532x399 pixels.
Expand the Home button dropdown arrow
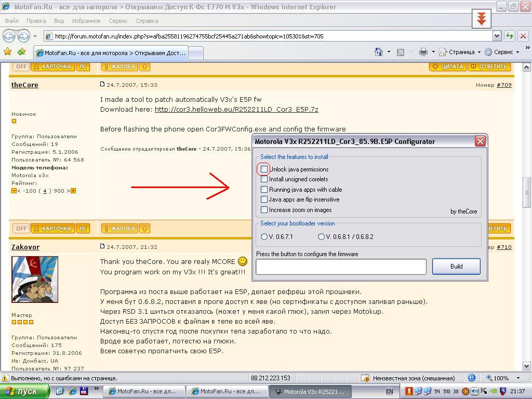pyautogui.click(x=389, y=52)
